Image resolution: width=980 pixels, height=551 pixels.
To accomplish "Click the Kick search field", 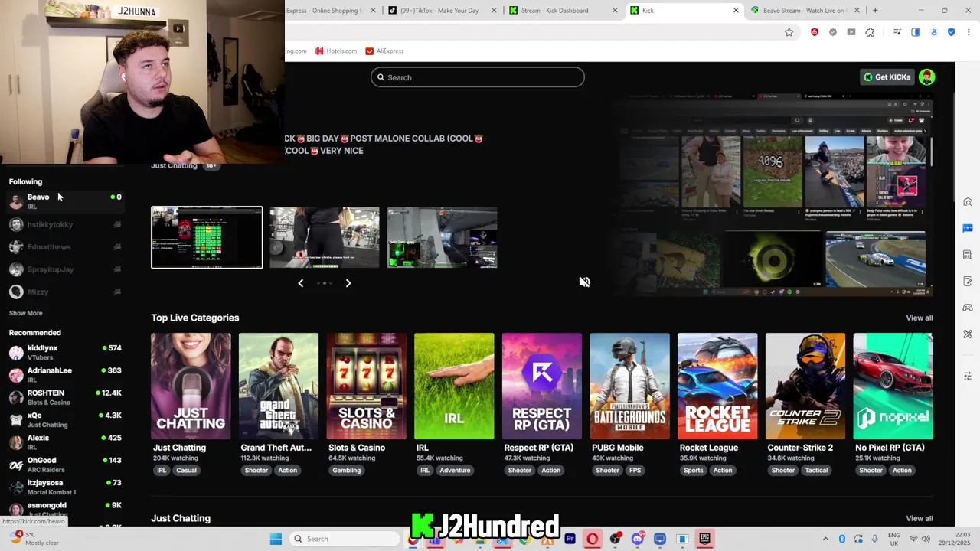I will pos(478,77).
